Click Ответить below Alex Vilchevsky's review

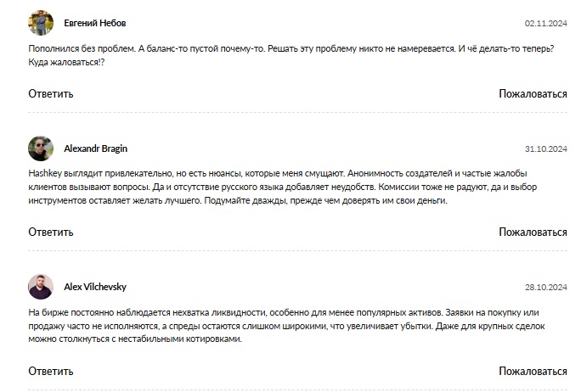pos(50,371)
